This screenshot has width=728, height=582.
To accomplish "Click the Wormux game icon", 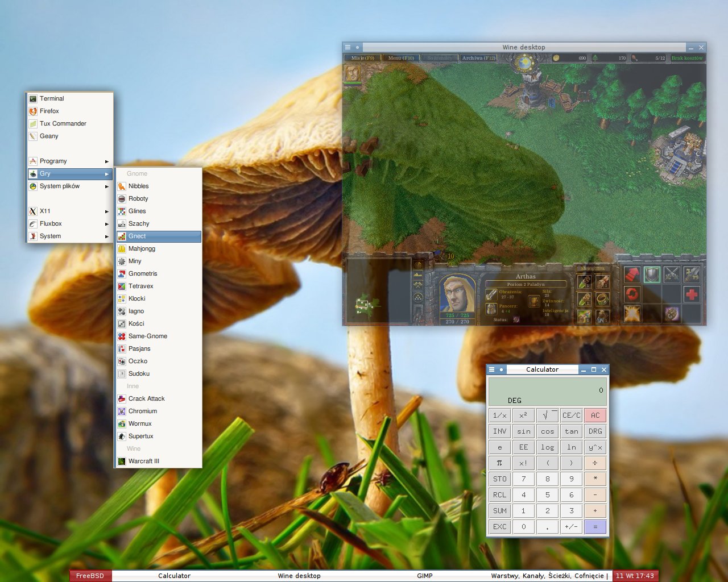I will [x=122, y=423].
